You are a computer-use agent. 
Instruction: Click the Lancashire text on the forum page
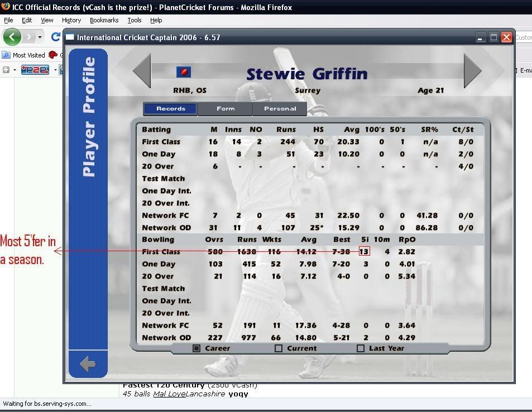coord(205,394)
